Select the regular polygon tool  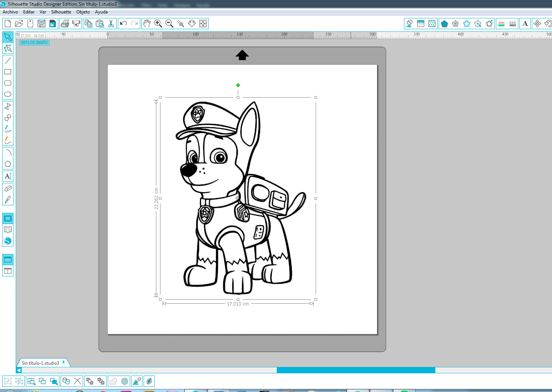[8, 164]
